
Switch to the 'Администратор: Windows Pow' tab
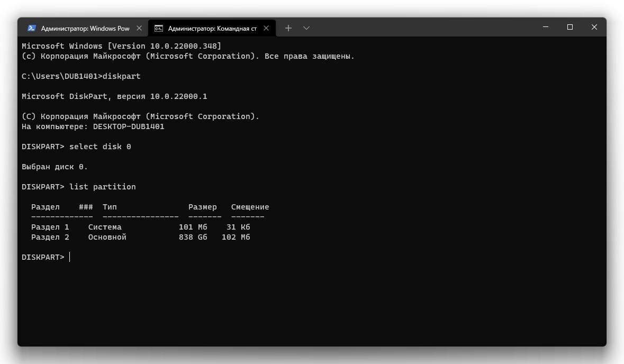[85, 28]
